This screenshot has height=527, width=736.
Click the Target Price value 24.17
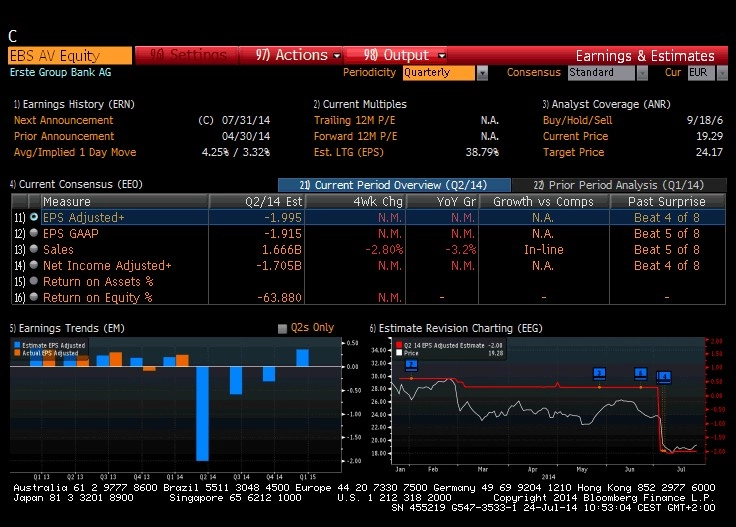[x=709, y=152]
